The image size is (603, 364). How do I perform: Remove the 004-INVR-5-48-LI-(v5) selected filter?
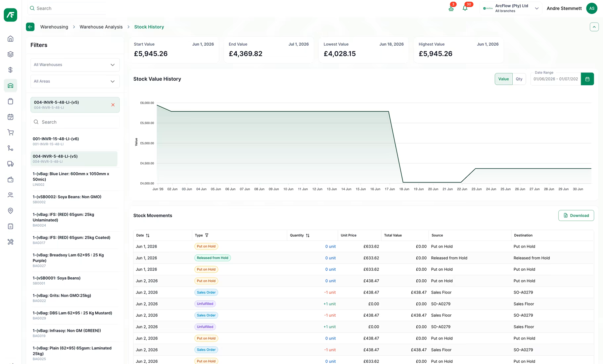[x=113, y=105]
